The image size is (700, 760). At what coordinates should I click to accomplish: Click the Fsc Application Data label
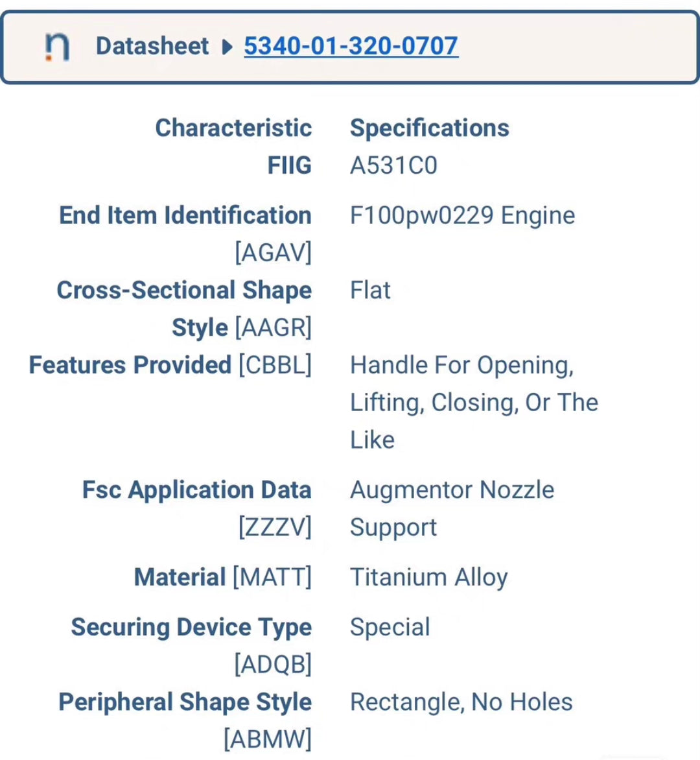(x=196, y=490)
